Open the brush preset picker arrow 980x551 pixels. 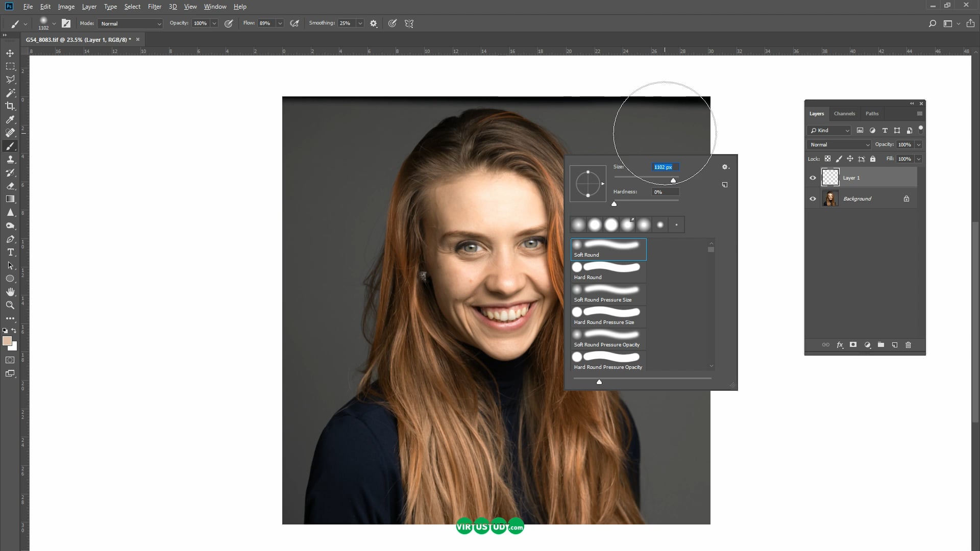(x=54, y=23)
